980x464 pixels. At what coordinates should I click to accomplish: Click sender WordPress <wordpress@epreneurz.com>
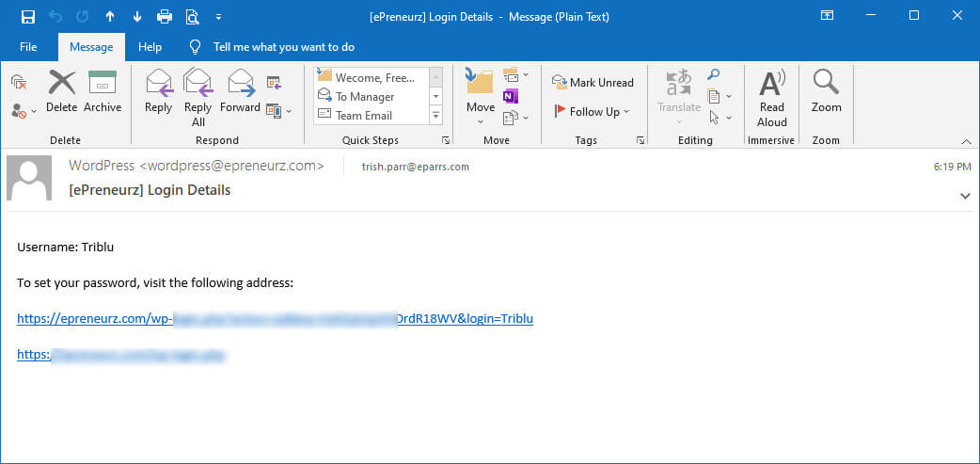click(197, 166)
